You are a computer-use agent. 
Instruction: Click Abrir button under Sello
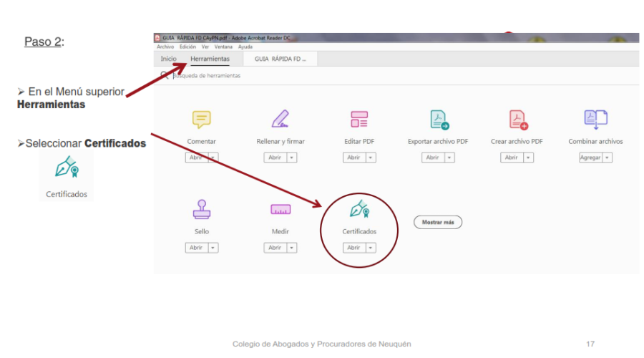[x=197, y=248]
